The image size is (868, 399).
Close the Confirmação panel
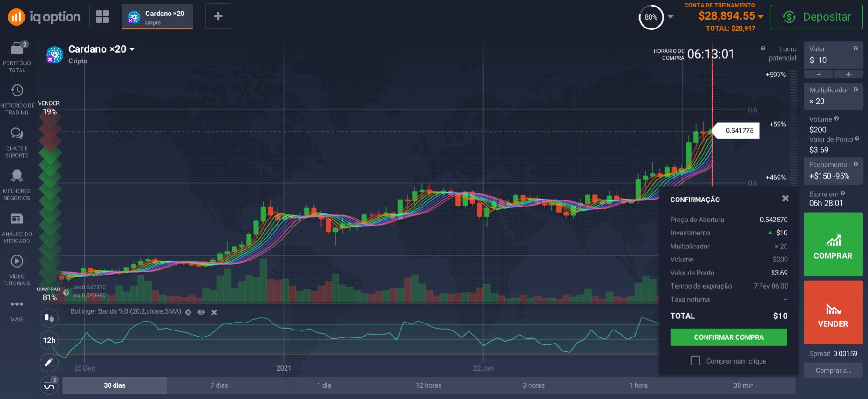pos(786,199)
